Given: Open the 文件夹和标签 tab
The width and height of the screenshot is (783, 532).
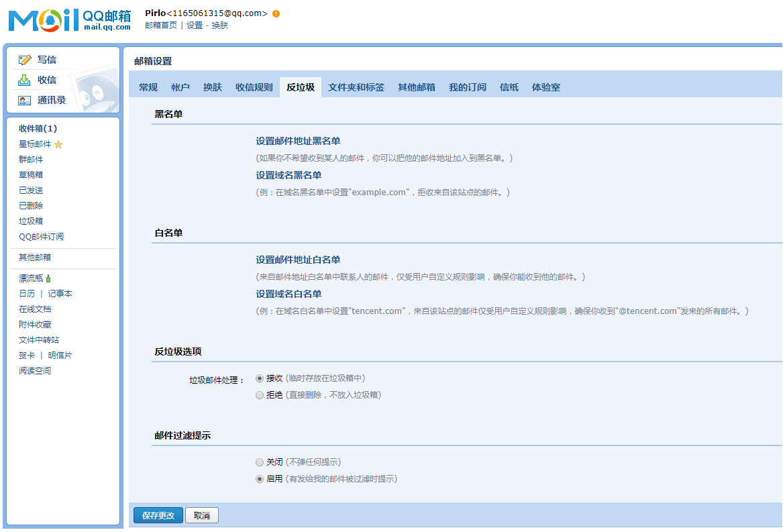Looking at the screenshot, I should coord(356,87).
